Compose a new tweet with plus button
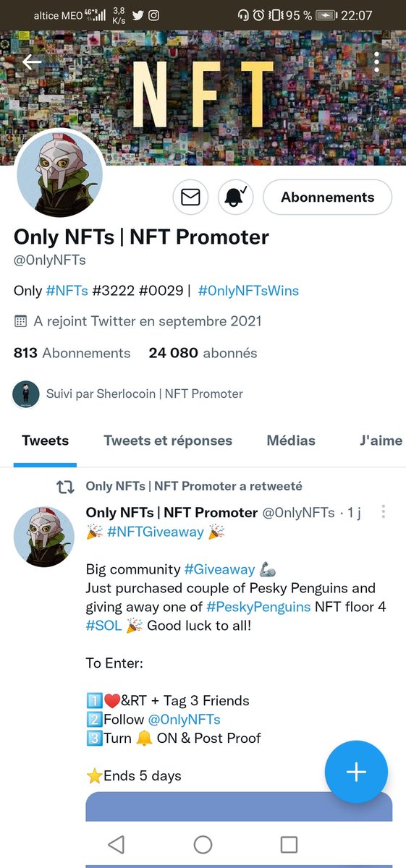 (x=356, y=772)
